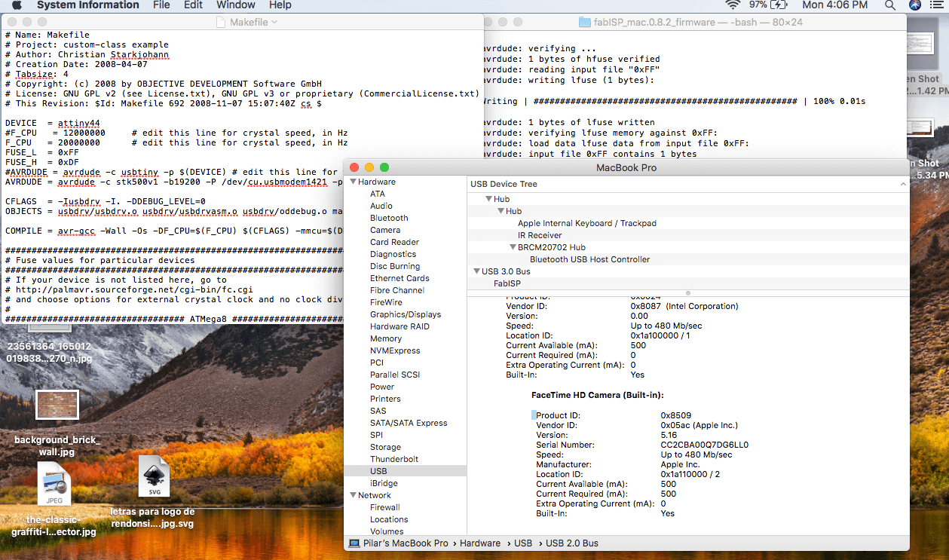Open Spotlight search magnifier
This screenshot has width=949, height=560.
(890, 5)
